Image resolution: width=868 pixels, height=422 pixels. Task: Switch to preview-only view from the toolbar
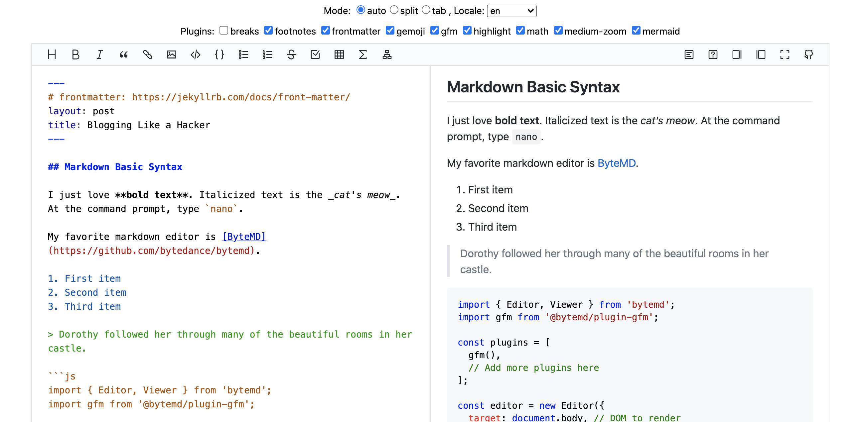[x=761, y=54]
